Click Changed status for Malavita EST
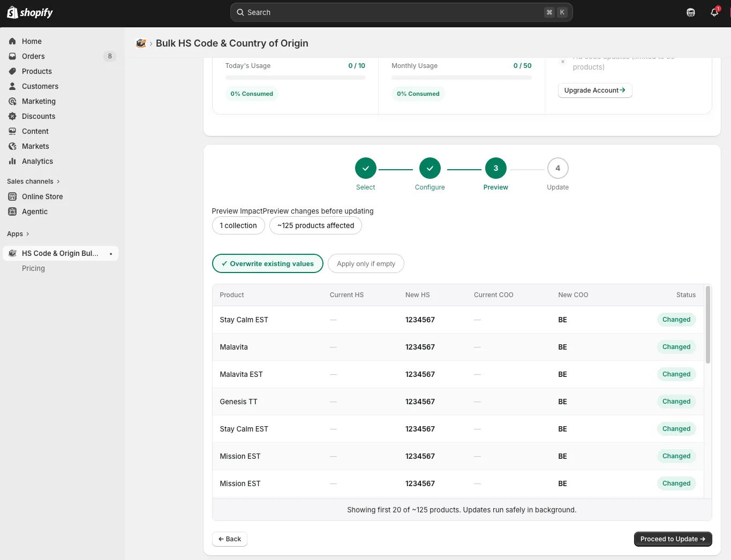Image resolution: width=731 pixels, height=560 pixels. (x=676, y=374)
